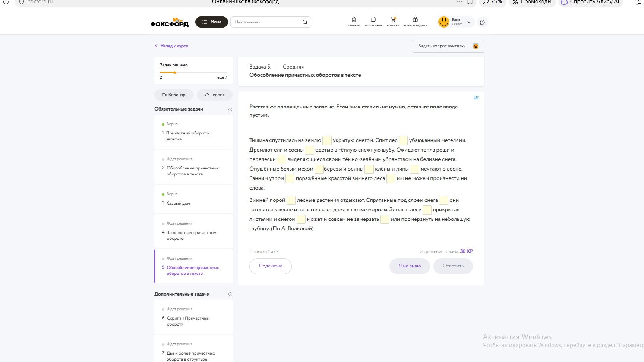This screenshot has width=644, height=362.
Task: Click info icon next to Дополнительные задачи
Action: point(230,294)
